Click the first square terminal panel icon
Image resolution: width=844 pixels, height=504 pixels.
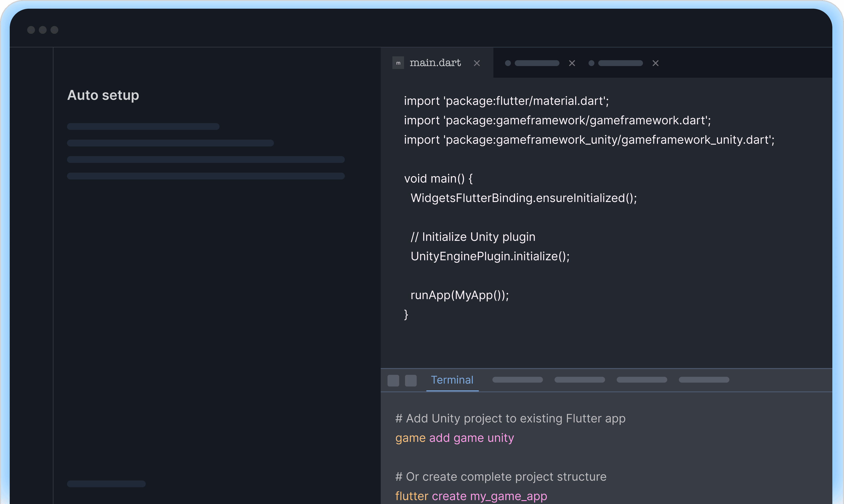[393, 380]
